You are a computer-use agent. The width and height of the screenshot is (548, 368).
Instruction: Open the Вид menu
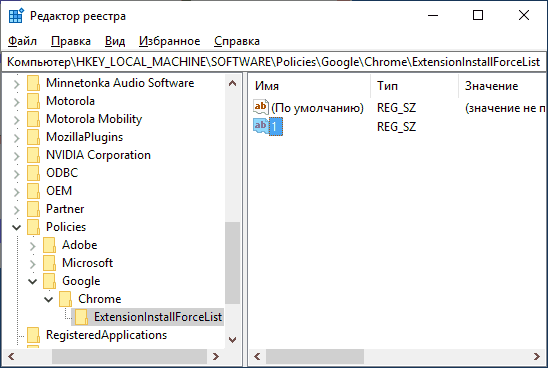click(x=115, y=41)
